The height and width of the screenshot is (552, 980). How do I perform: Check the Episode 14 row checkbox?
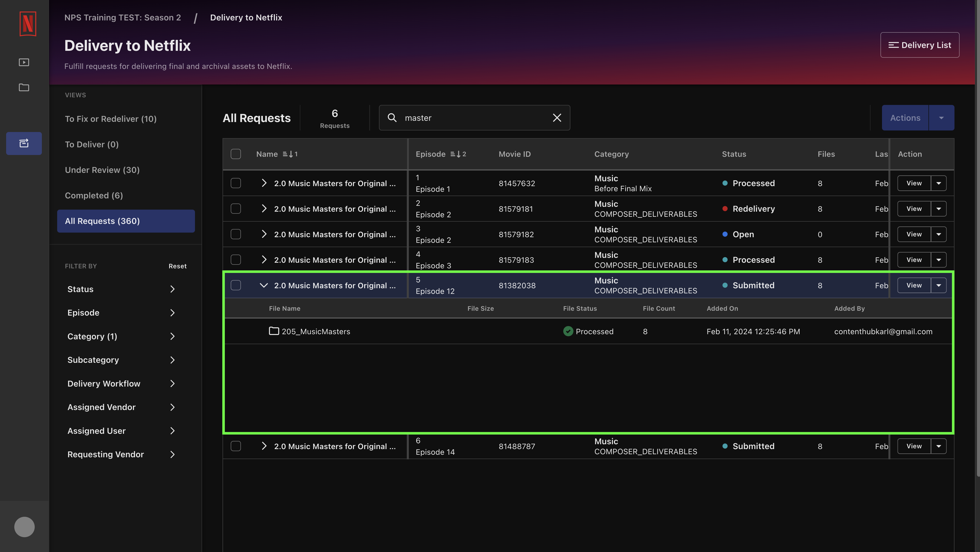point(236,446)
